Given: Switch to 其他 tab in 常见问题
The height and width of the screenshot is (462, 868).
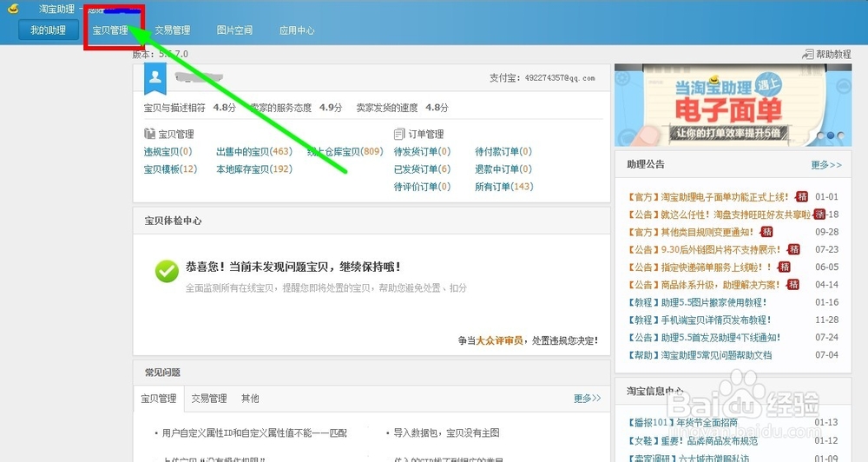Looking at the screenshot, I should 250,399.
